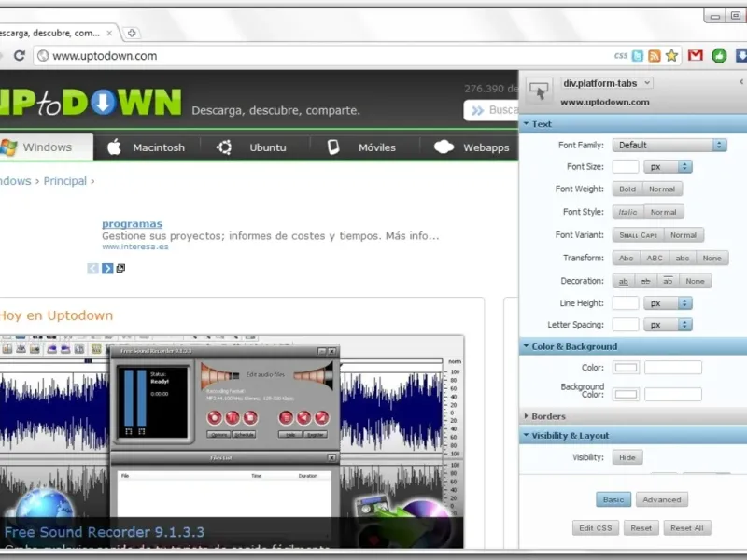Click the previous ad arrow icon

[92, 268]
